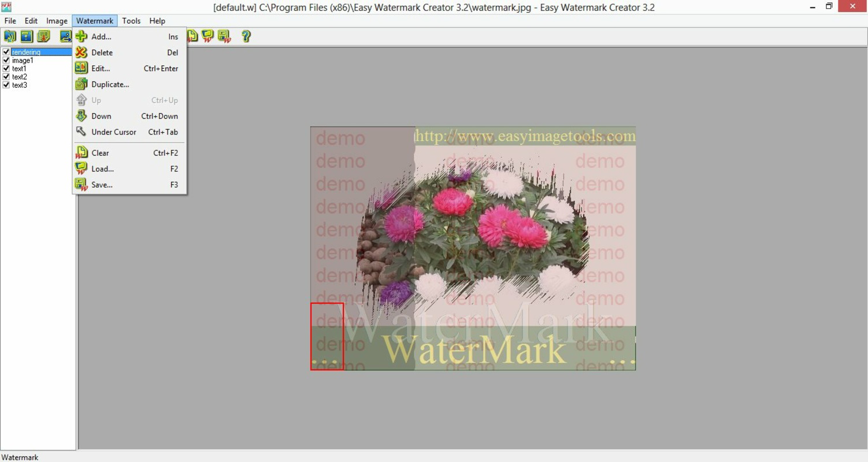
Task: Choose Add from the Watermark menu
Action: tap(101, 36)
